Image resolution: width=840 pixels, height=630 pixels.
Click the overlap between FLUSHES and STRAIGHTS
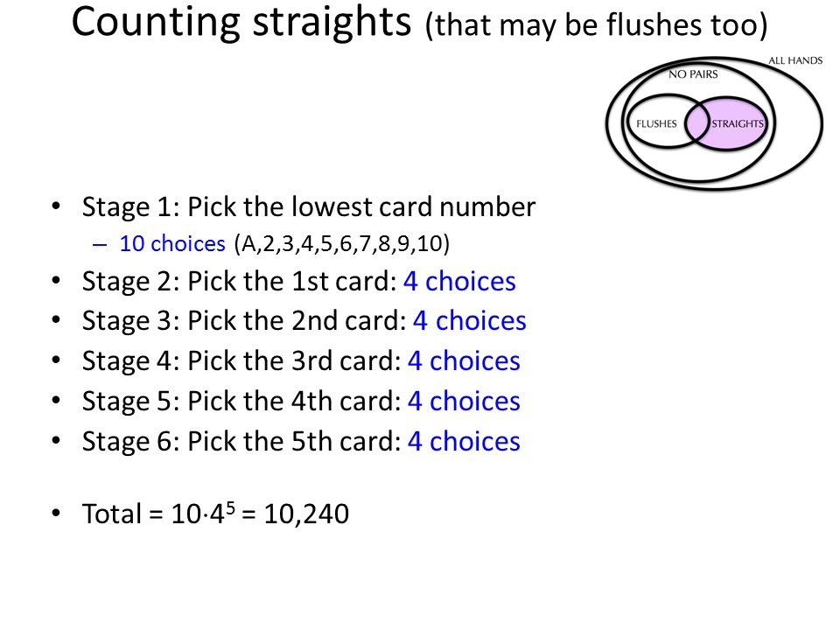(697, 123)
